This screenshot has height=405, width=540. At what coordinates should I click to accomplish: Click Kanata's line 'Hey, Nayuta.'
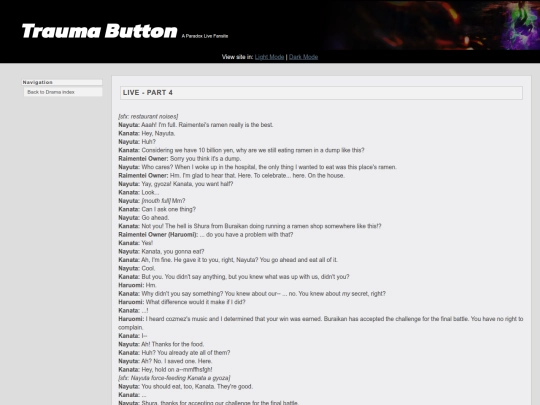(x=147, y=133)
